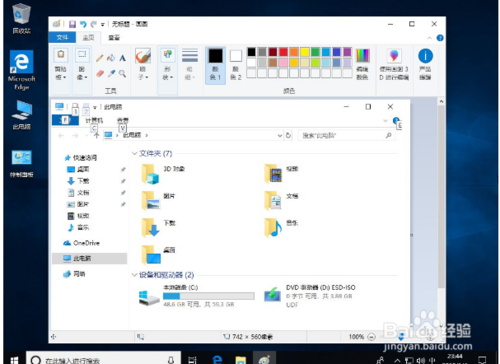Open Edit with Paint 3D

pyautogui.click(x=394, y=56)
